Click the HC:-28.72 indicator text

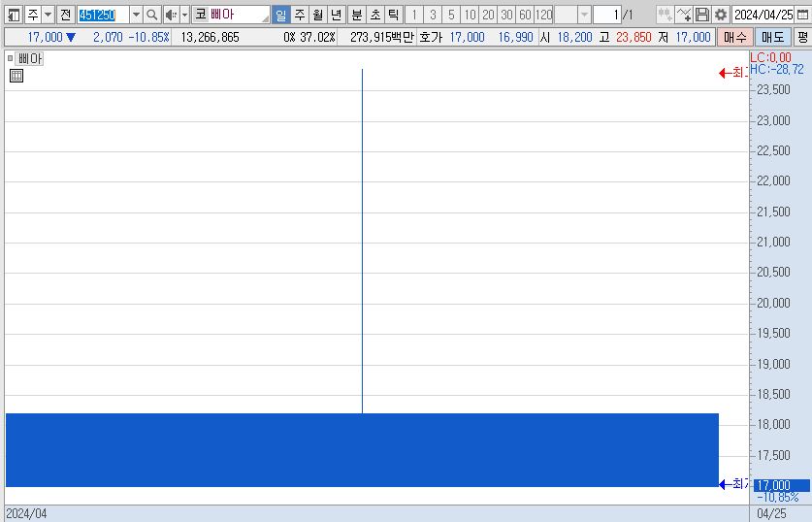point(777,70)
